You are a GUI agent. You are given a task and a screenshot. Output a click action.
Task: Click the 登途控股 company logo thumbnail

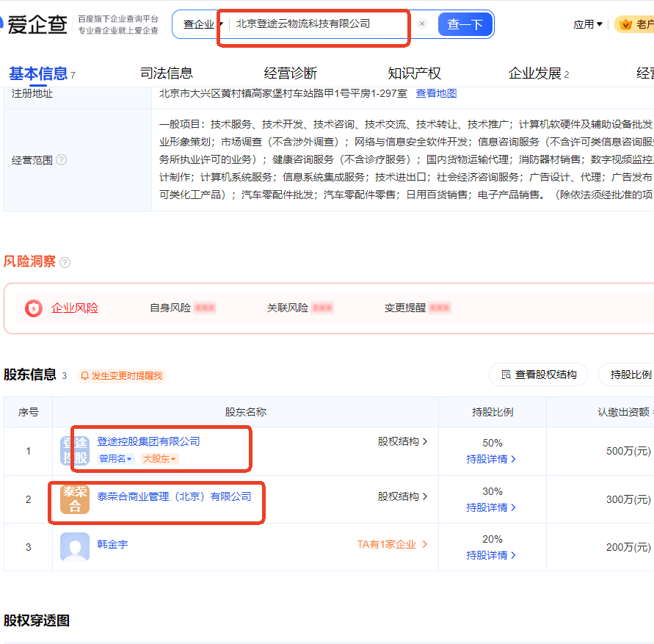tap(75, 451)
